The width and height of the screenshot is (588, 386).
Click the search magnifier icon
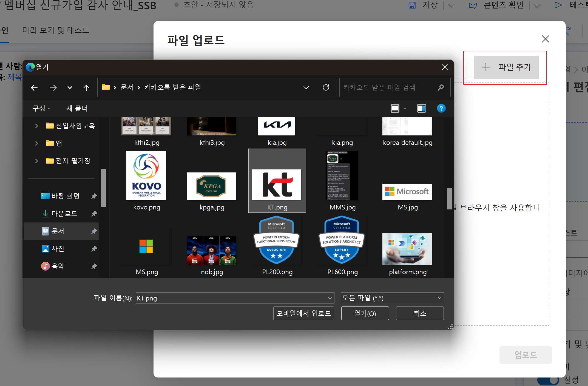(x=441, y=87)
